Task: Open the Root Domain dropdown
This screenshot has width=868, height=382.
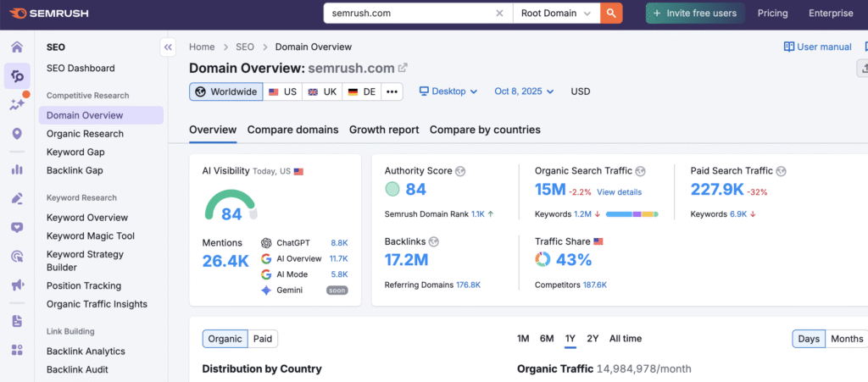Action: 554,14
